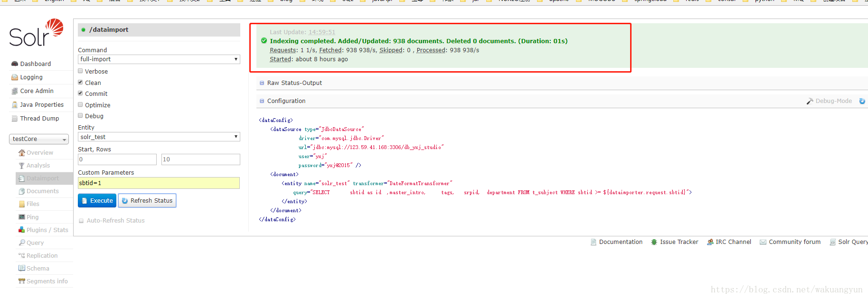
Task: Click Refresh Status button
Action: click(x=147, y=201)
